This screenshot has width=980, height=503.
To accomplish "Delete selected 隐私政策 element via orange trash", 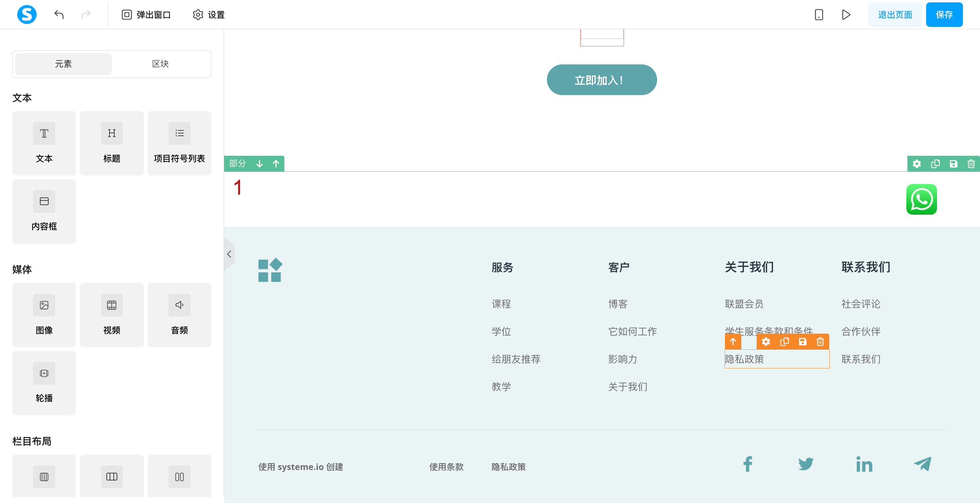I will point(820,341).
